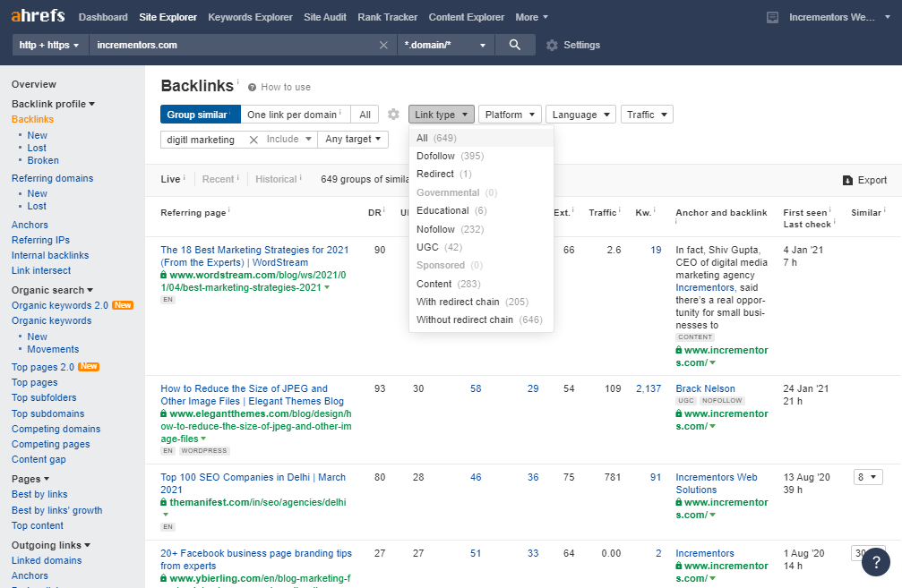
Task: Open Brack Nelson anchor link
Action: [705, 388]
